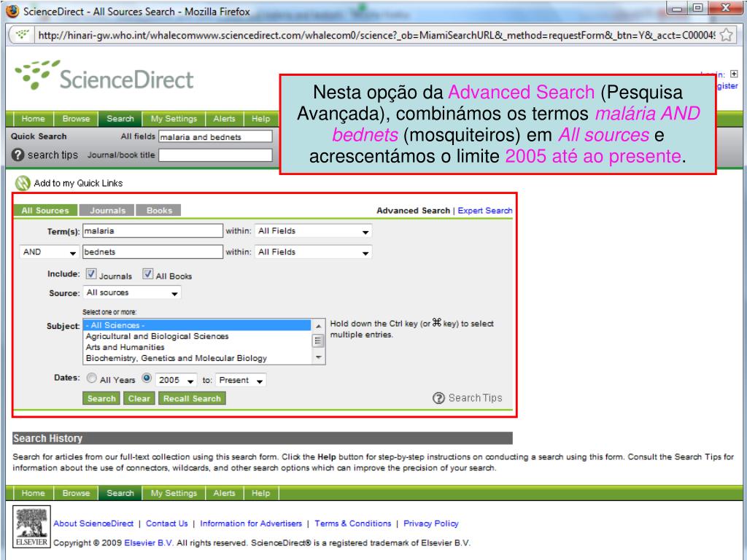Screen dimensions: 747x560
Task: Open the Expert Search link
Action: (x=485, y=211)
